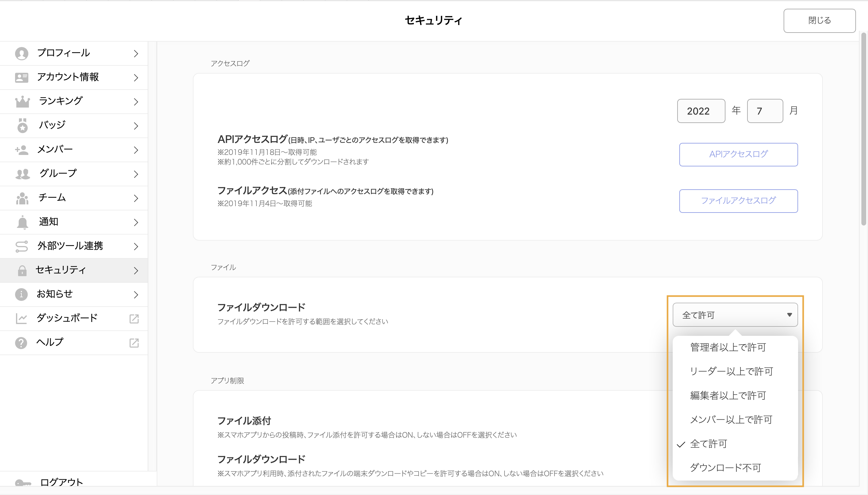Open アカウント情報 menu item

click(74, 77)
